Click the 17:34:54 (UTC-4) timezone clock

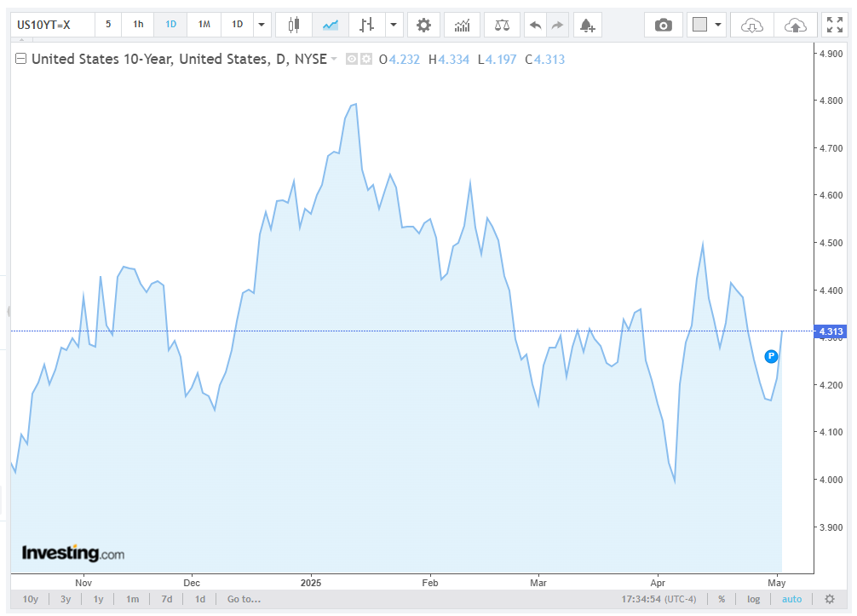tap(659, 599)
